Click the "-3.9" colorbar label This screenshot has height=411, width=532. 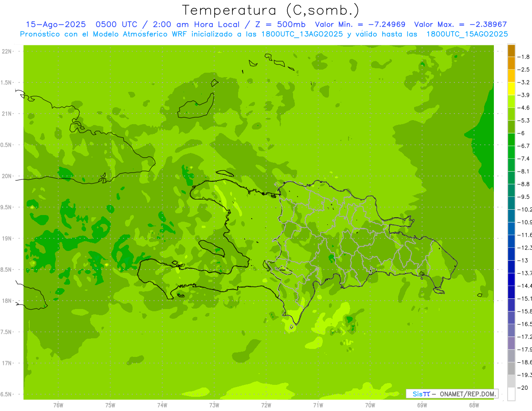(524, 95)
